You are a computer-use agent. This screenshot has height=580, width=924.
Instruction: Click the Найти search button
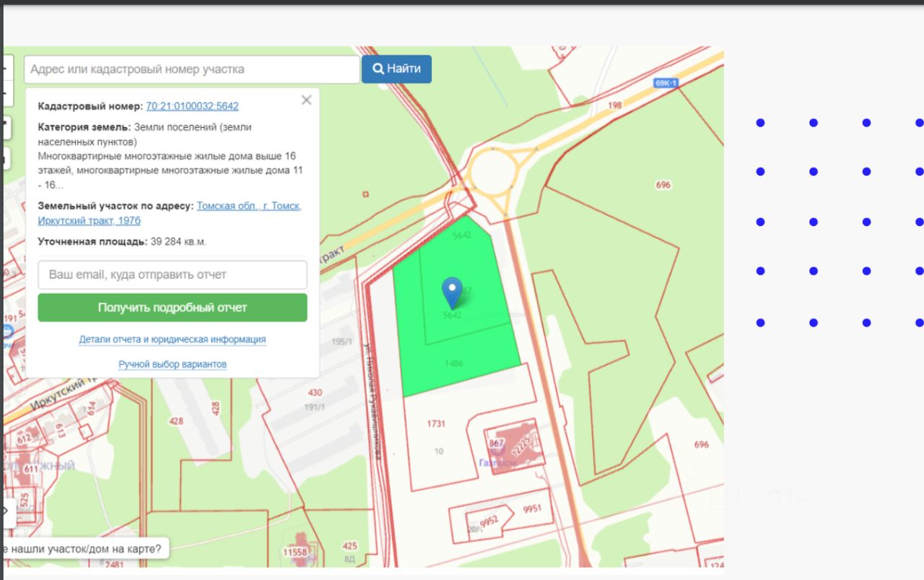(396, 69)
